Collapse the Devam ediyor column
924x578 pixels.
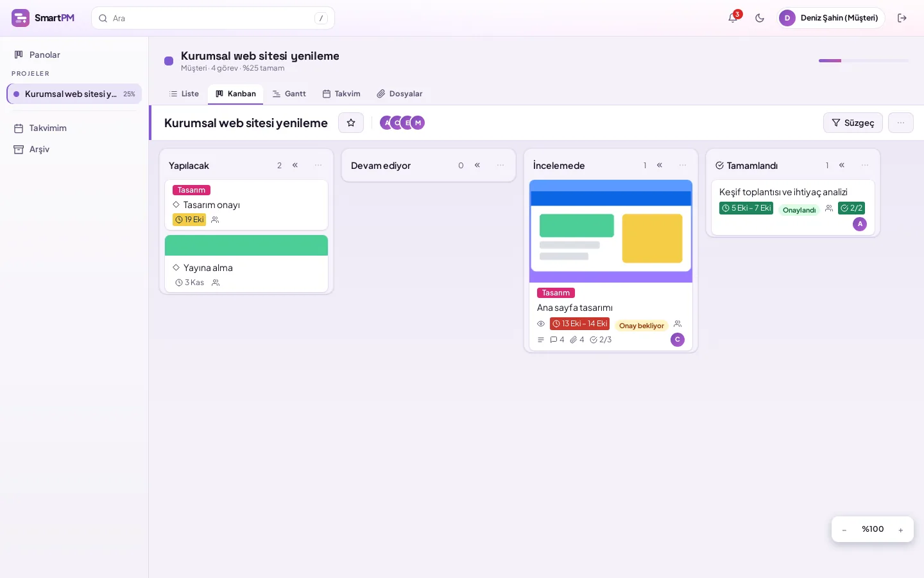coord(477,165)
